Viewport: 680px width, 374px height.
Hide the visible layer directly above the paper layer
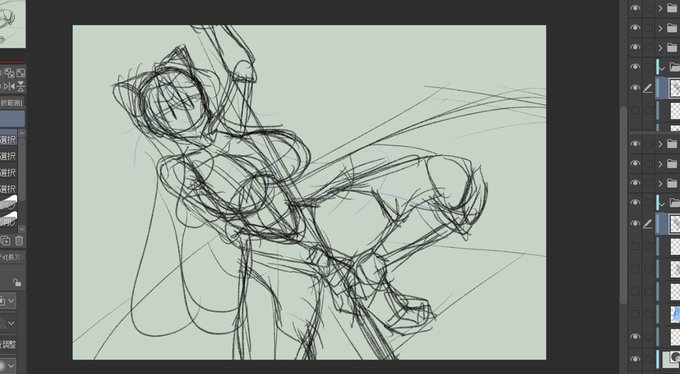pos(635,337)
